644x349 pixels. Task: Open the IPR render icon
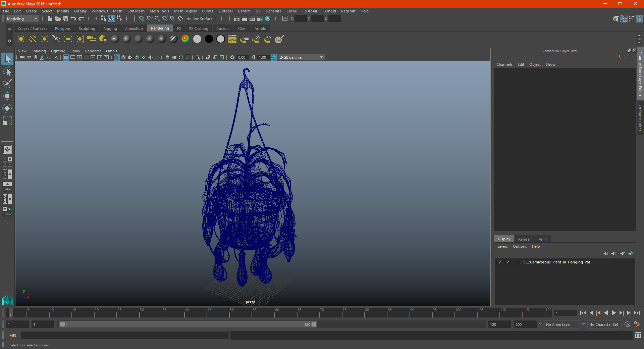252,18
